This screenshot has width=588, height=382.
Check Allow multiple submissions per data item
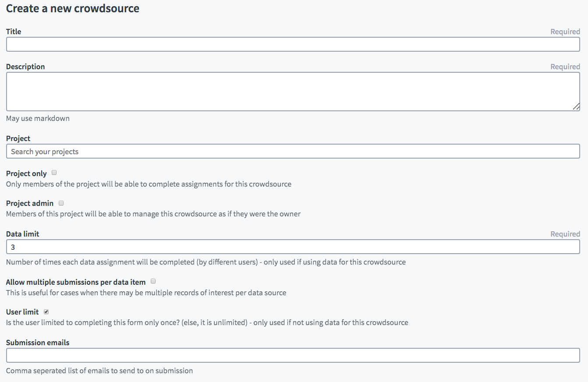[153, 281]
